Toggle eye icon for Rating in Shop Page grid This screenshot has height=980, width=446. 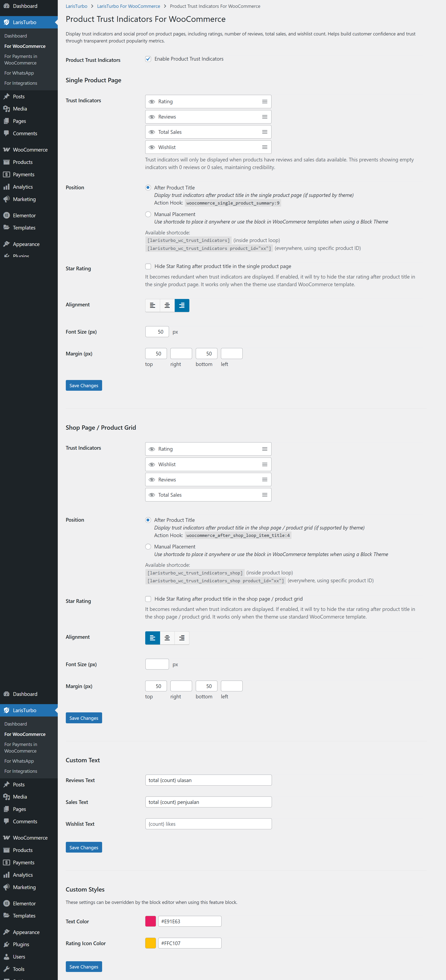tap(152, 449)
